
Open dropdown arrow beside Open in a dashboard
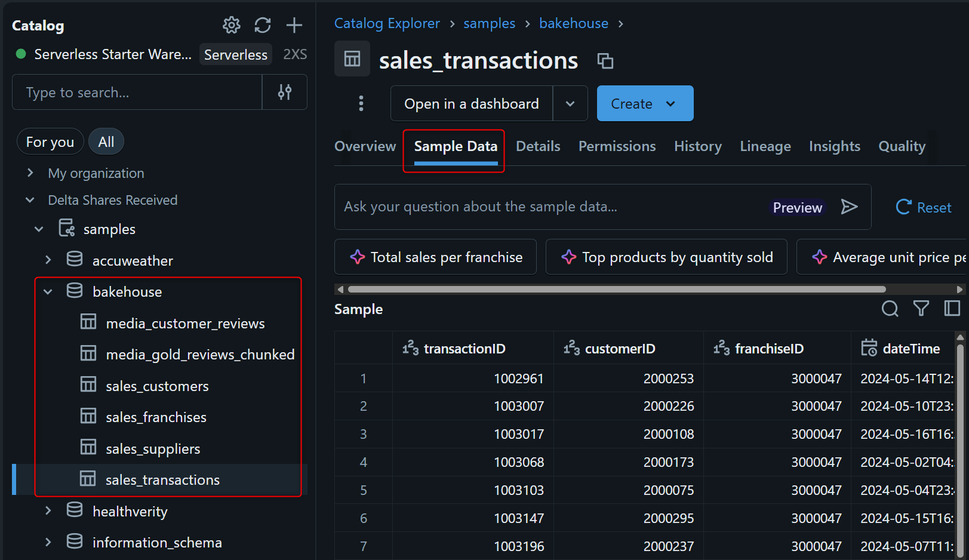coord(570,103)
